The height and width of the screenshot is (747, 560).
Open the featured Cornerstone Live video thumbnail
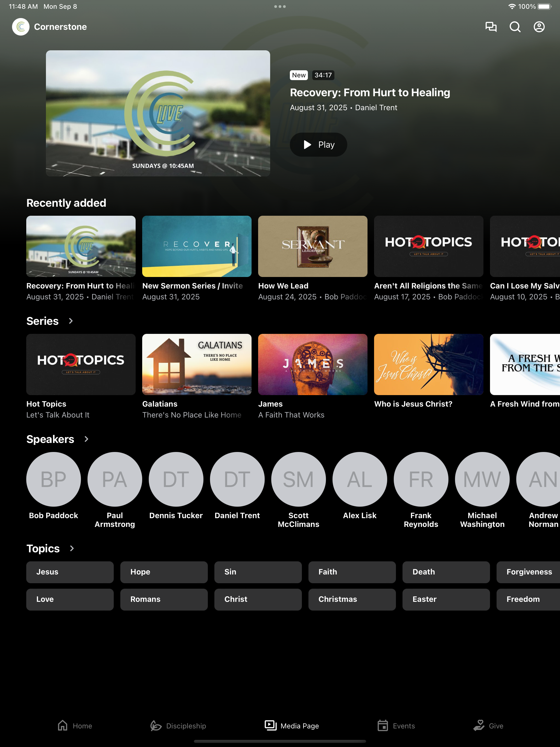(x=158, y=113)
